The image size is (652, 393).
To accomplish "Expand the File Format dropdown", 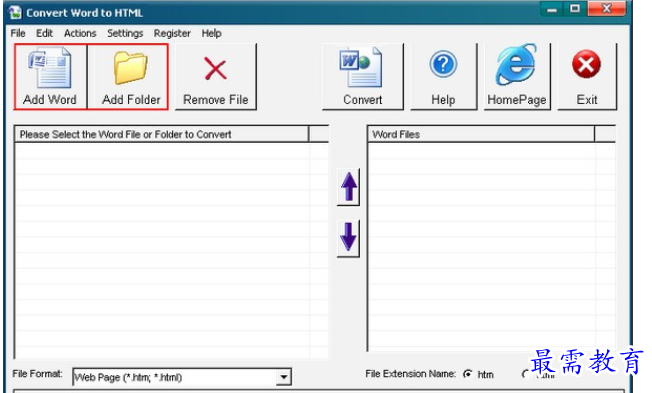I will click(x=284, y=377).
